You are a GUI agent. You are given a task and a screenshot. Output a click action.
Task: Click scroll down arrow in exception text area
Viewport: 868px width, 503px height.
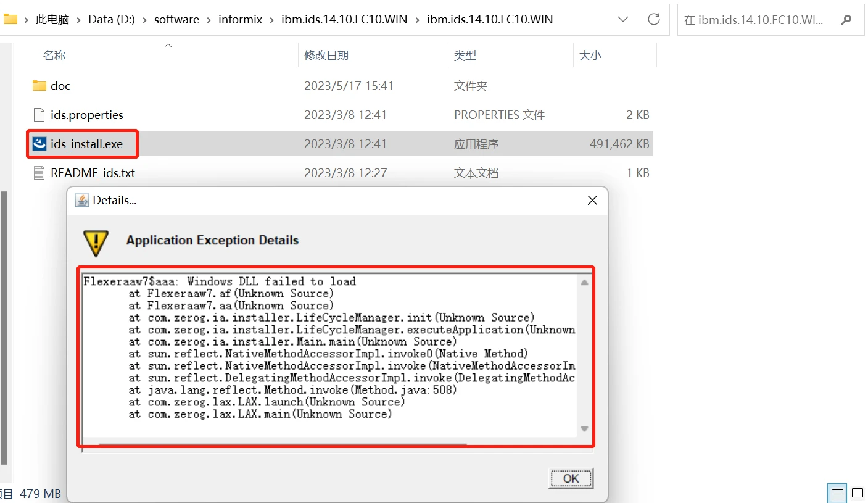(x=584, y=429)
